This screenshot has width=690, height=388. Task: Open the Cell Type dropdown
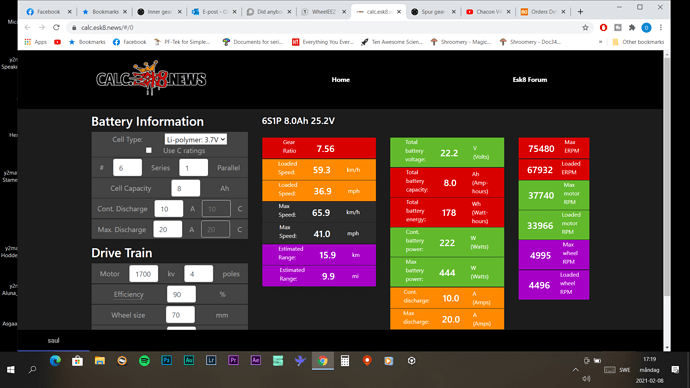click(x=196, y=139)
